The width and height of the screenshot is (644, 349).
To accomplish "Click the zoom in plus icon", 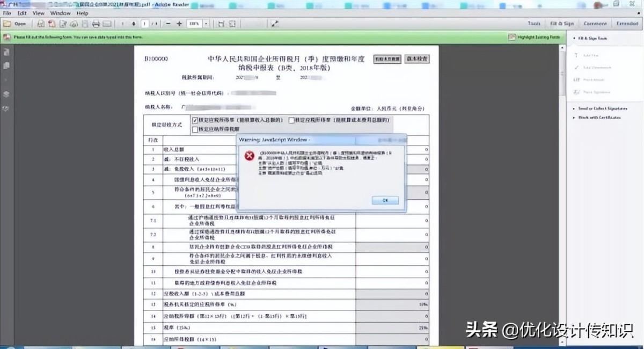I will (x=179, y=24).
